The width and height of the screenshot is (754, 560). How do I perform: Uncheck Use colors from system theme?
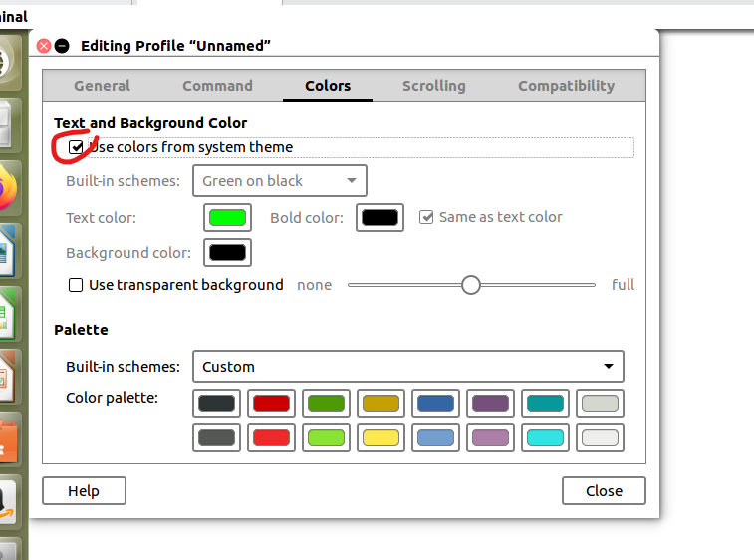click(76, 147)
